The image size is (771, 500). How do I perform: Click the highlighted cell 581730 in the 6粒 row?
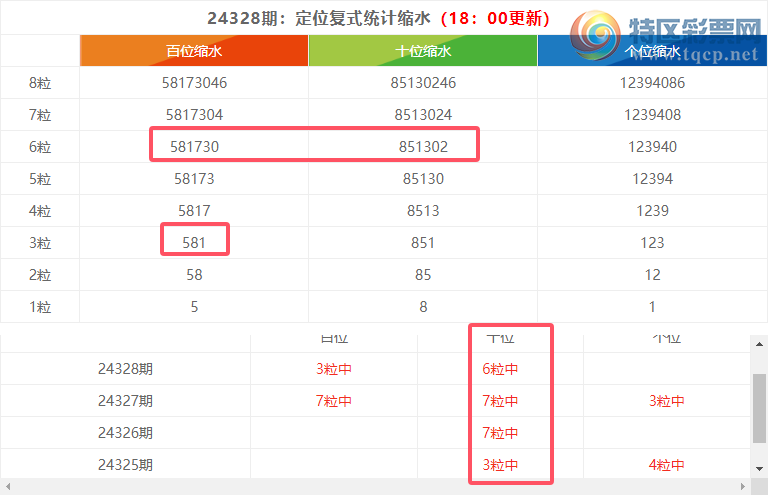tap(194, 147)
